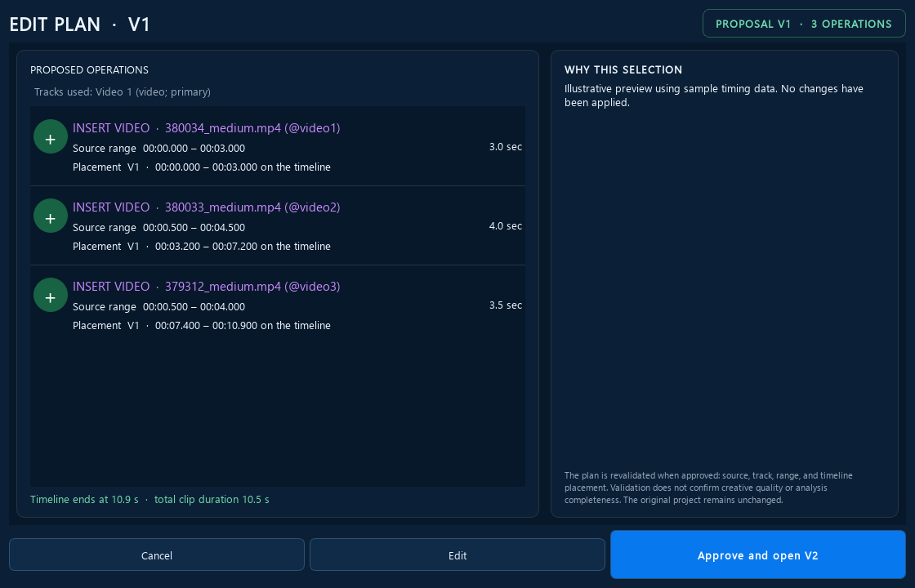Click the 4.0 sec duration value
This screenshot has height=588, width=915.
coord(506,226)
